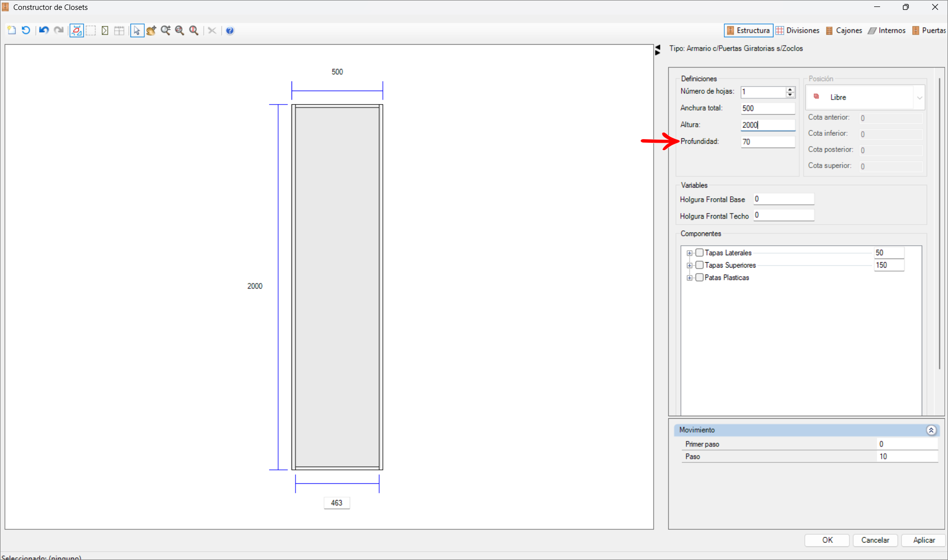Switch to the Divisiones tab
Viewport: 948px width, 560px height.
point(797,30)
